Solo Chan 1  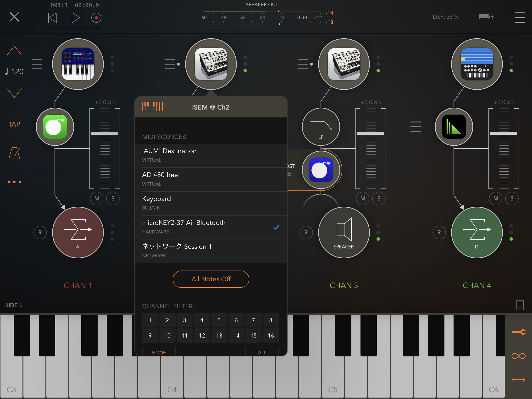click(113, 198)
